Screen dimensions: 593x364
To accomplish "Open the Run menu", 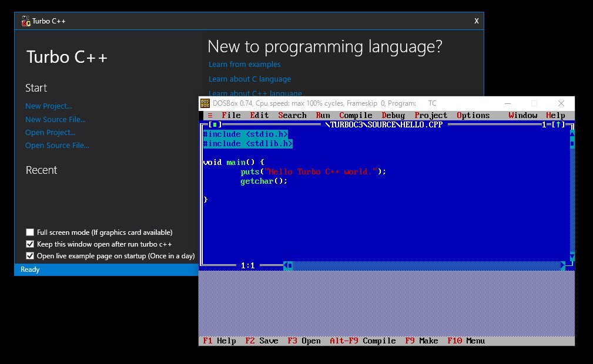I will (x=323, y=115).
